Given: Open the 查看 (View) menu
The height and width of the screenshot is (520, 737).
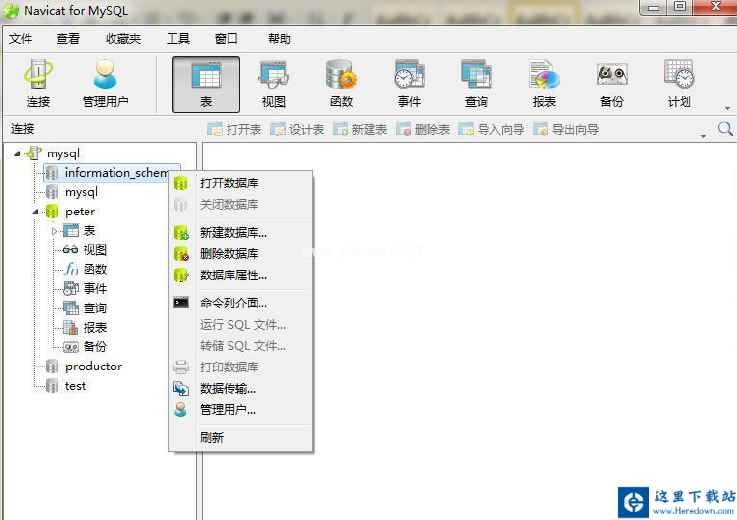Looking at the screenshot, I should (68, 39).
